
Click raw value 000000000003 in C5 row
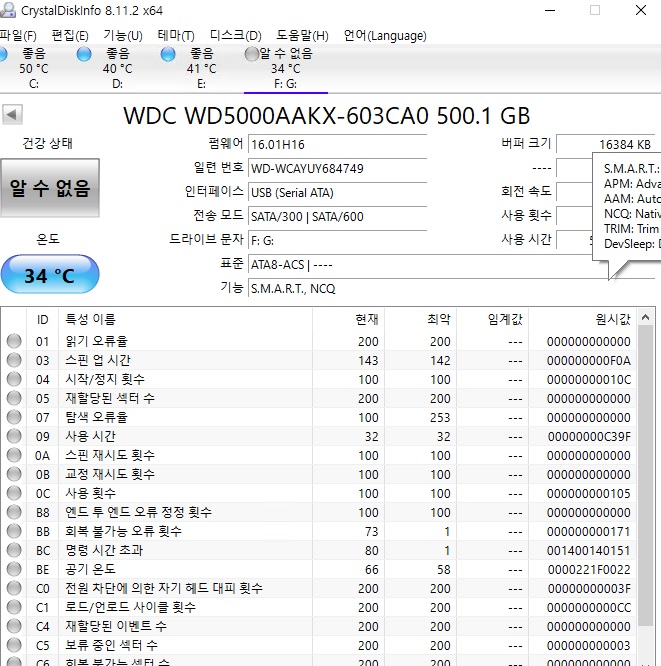point(588,646)
